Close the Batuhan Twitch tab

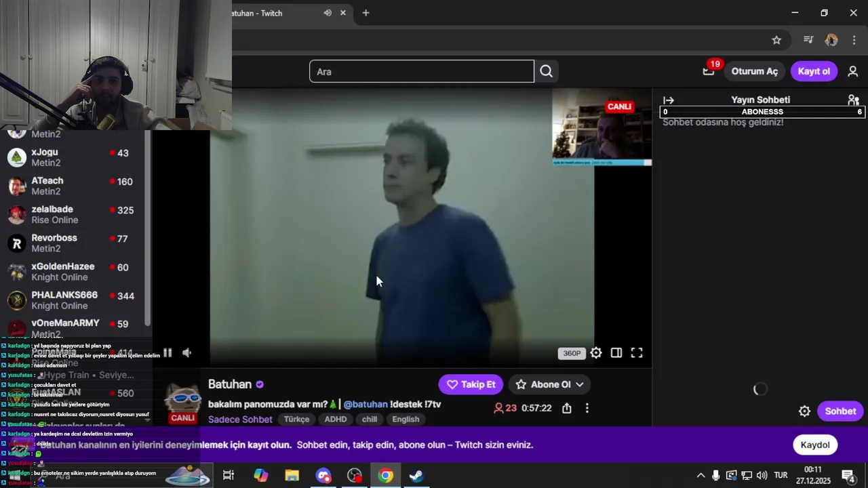pos(343,13)
